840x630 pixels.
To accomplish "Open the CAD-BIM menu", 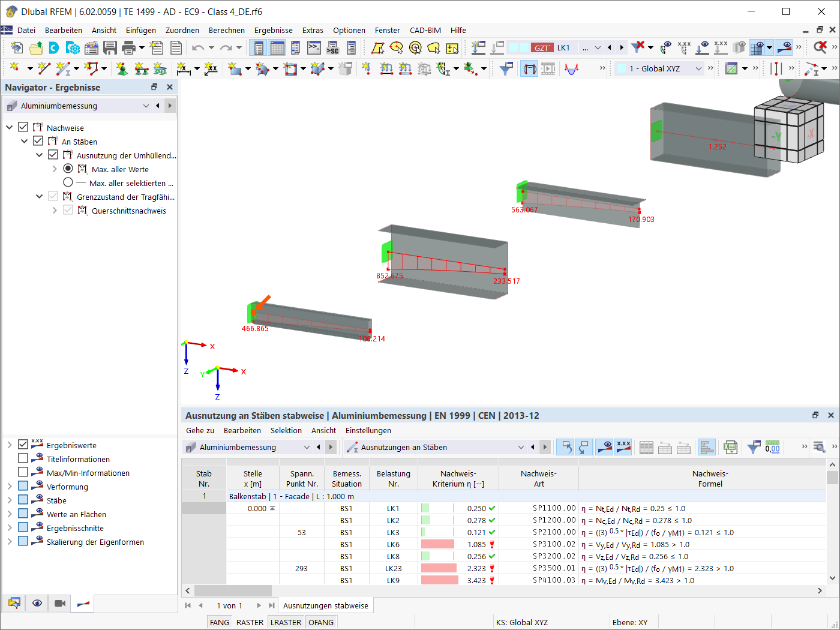I will (x=425, y=30).
